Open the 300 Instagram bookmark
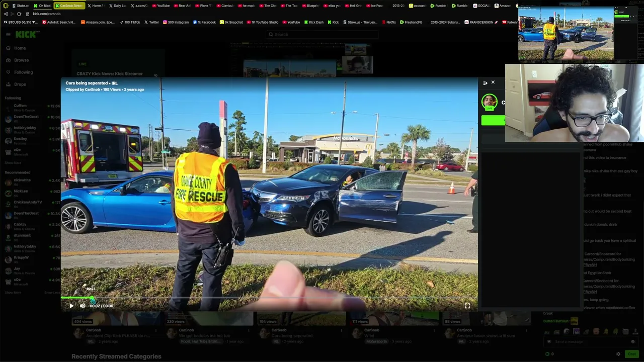 pyautogui.click(x=176, y=22)
